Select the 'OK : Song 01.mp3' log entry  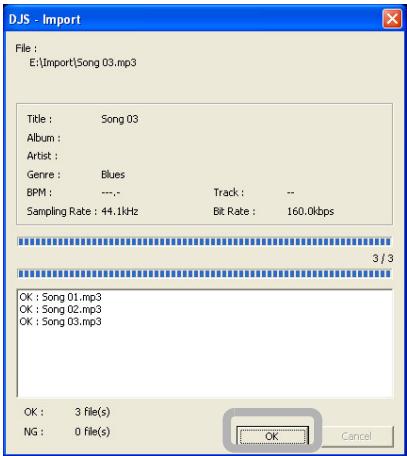[61, 297]
